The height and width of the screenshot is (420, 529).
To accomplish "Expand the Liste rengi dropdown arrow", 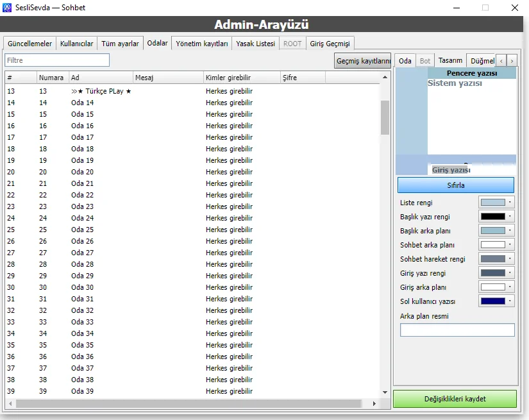I will tap(510, 203).
